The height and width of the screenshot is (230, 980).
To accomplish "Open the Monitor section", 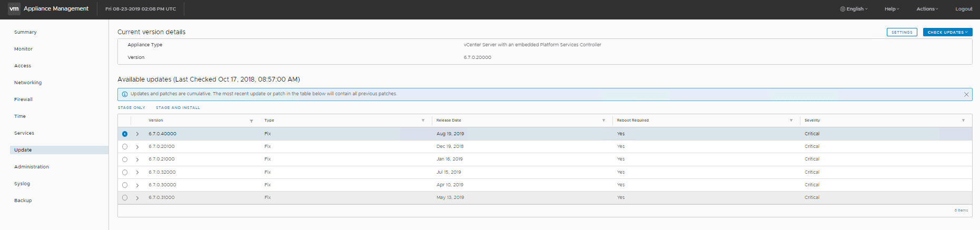I will pos(23,49).
